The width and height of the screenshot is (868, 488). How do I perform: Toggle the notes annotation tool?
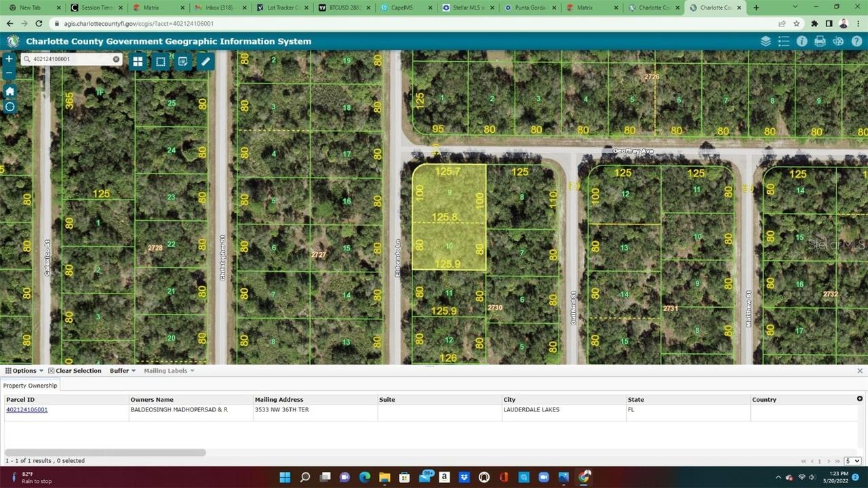pos(182,61)
